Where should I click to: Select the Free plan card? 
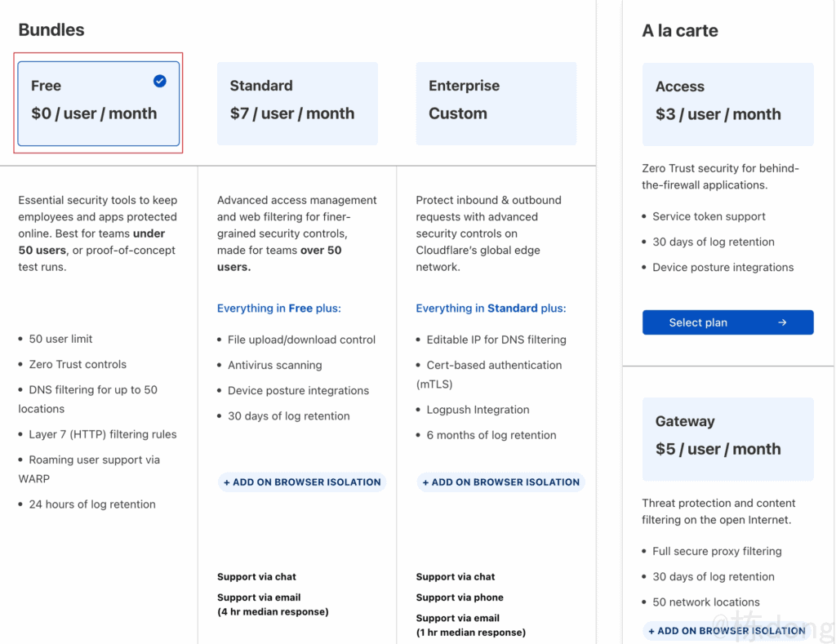(99, 104)
